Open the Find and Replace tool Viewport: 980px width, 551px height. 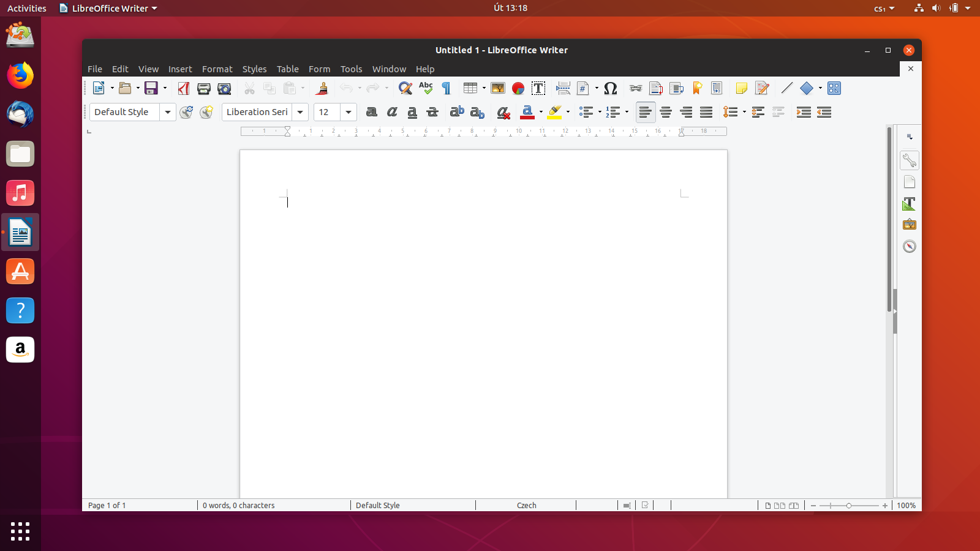[x=405, y=88]
